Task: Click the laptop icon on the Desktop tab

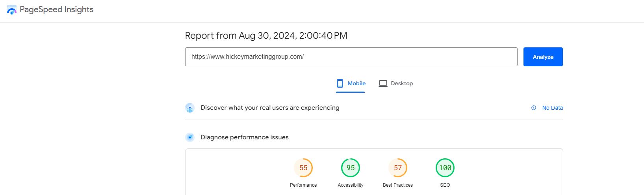Action: point(383,84)
